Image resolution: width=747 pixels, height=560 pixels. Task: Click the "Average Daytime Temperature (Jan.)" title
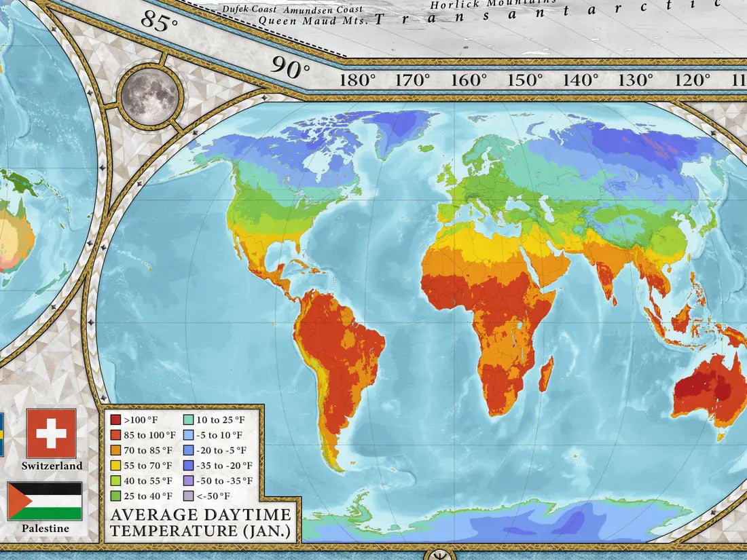(x=200, y=523)
